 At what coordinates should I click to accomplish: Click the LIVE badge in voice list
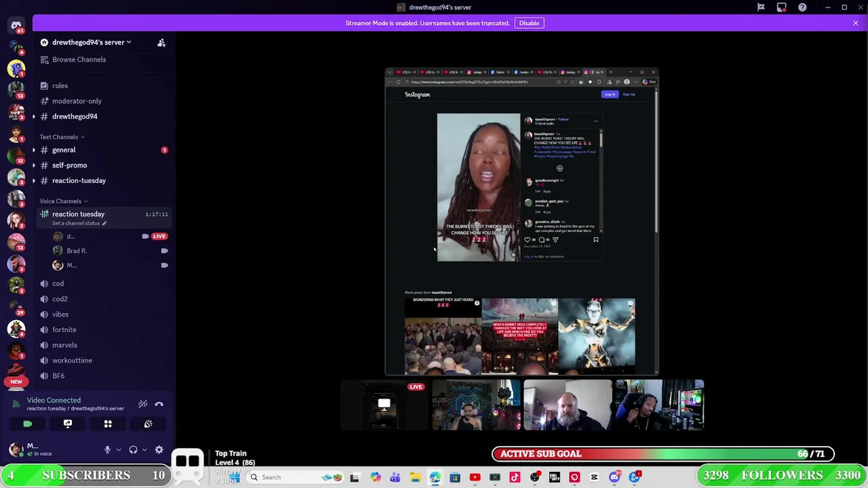click(x=159, y=237)
